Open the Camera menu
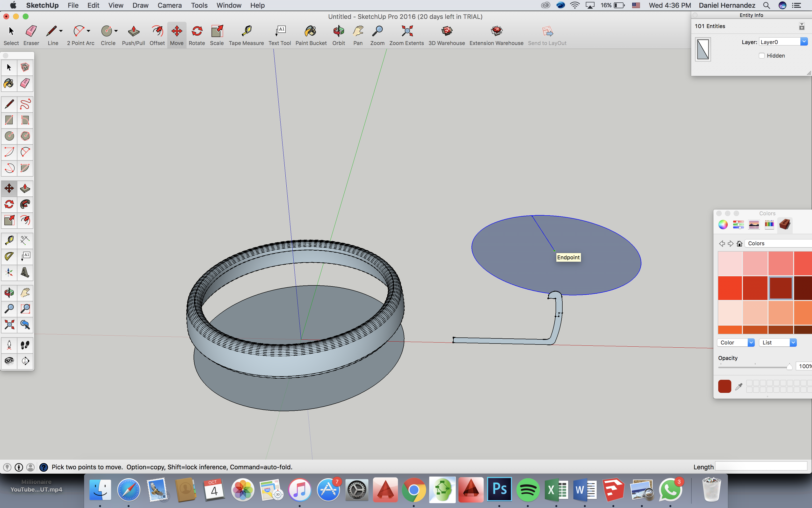The height and width of the screenshot is (508, 812). point(169,5)
